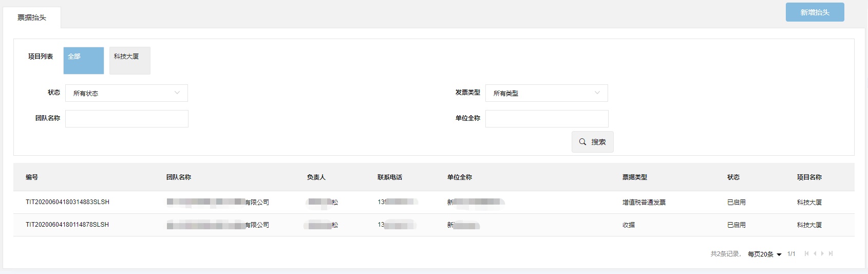Go to the first page arrow
Screen dimensions: 868x274
point(806,253)
